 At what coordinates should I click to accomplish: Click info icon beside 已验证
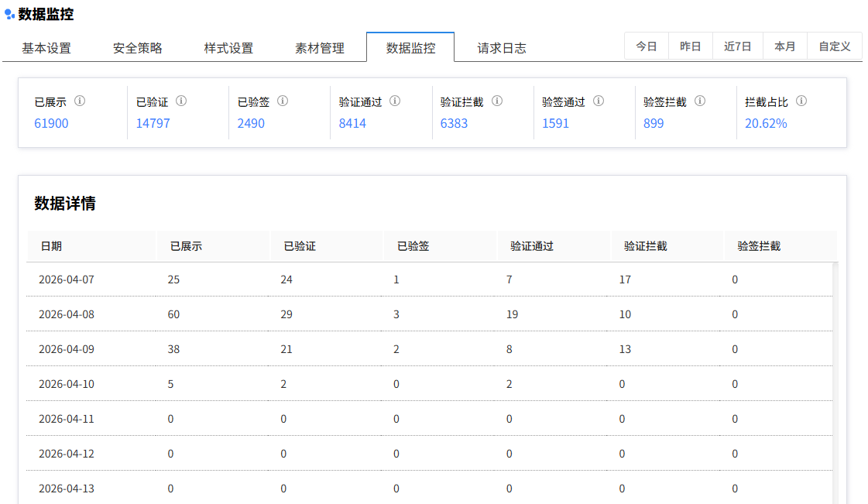click(x=181, y=101)
